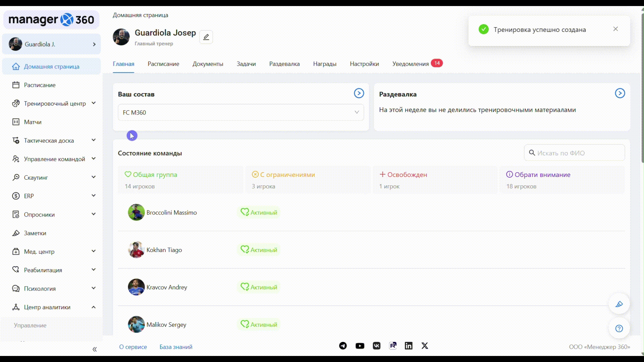The image size is (644, 362).
Task: Open the FC M360 team dropdown
Action: click(240, 113)
